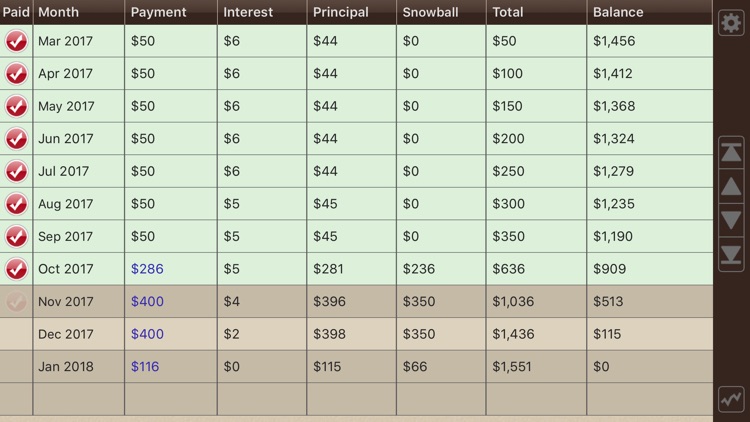This screenshot has height=422, width=750.
Task: Toggle the Aug 2017 paid checkmark
Action: (x=16, y=204)
